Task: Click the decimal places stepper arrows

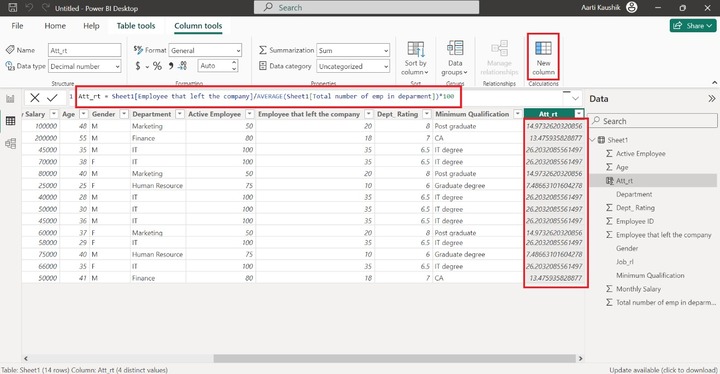Action: [x=234, y=66]
